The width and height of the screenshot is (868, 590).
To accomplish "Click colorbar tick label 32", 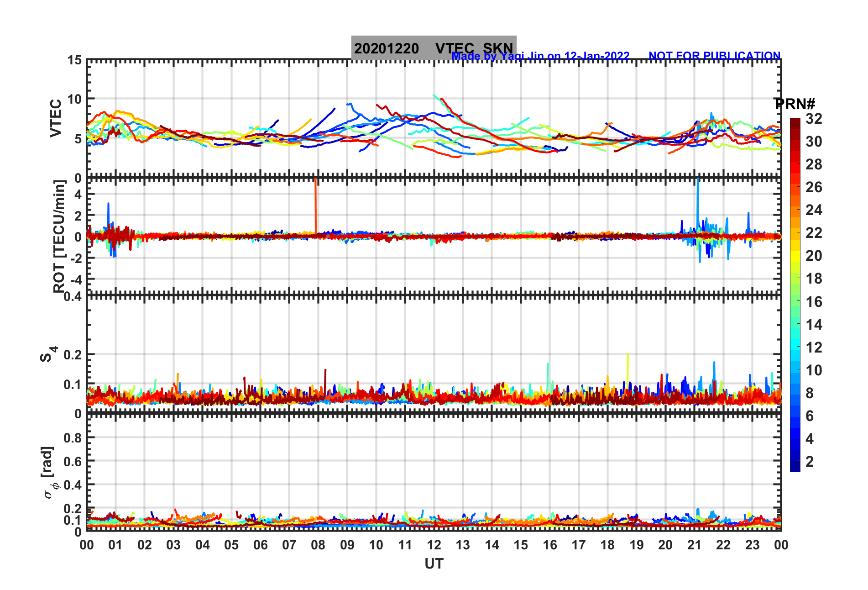I will [814, 119].
